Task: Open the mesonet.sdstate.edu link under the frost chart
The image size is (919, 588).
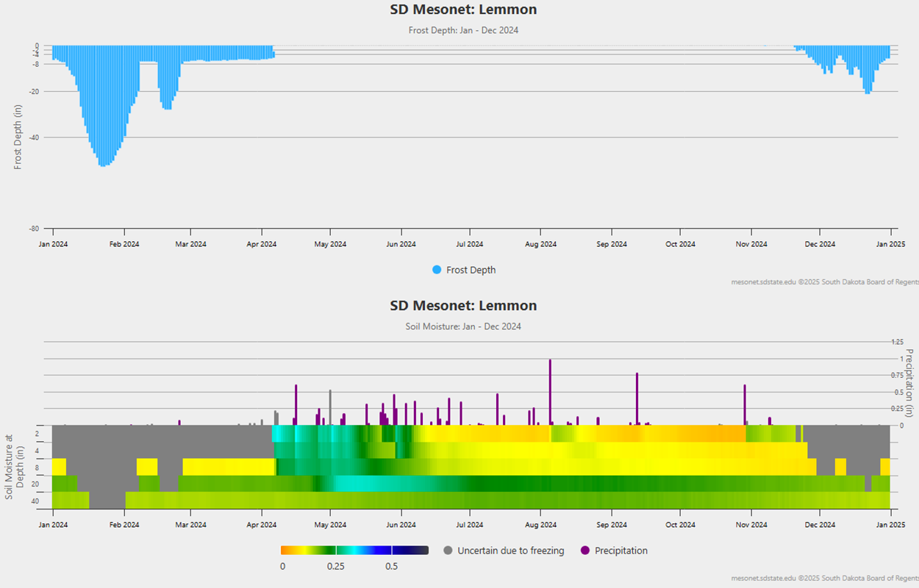Action: coord(759,282)
